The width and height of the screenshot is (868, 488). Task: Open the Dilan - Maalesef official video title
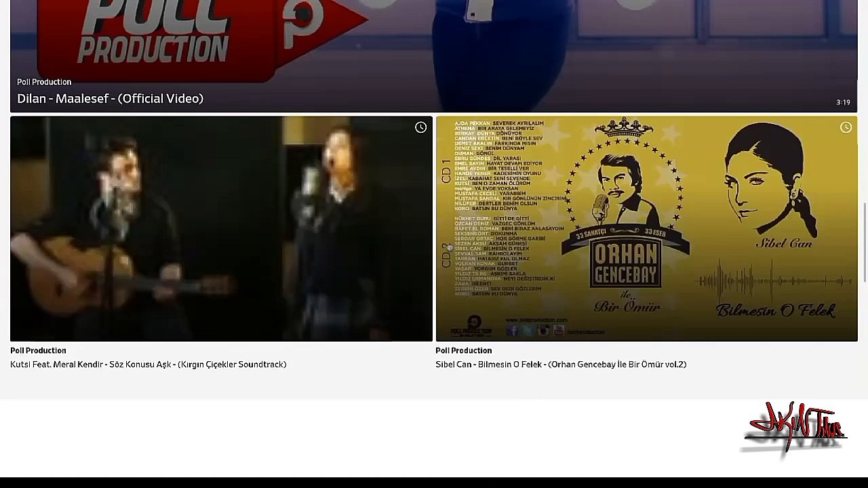tap(110, 98)
